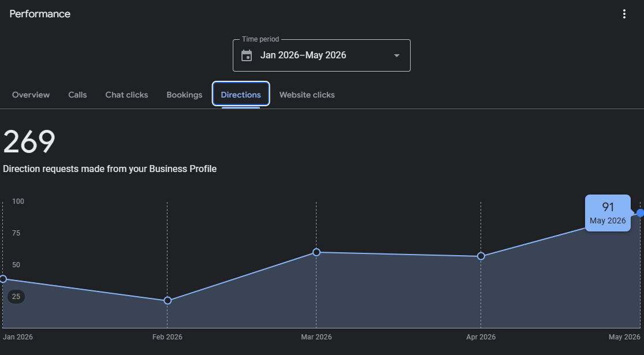Click the highlighted May 2026 data point
The width and height of the screenshot is (644, 355).
[x=641, y=213]
